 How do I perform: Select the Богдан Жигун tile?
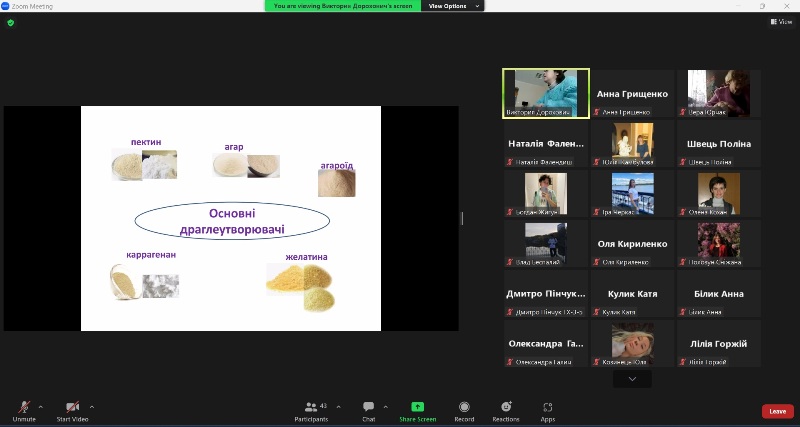546,193
